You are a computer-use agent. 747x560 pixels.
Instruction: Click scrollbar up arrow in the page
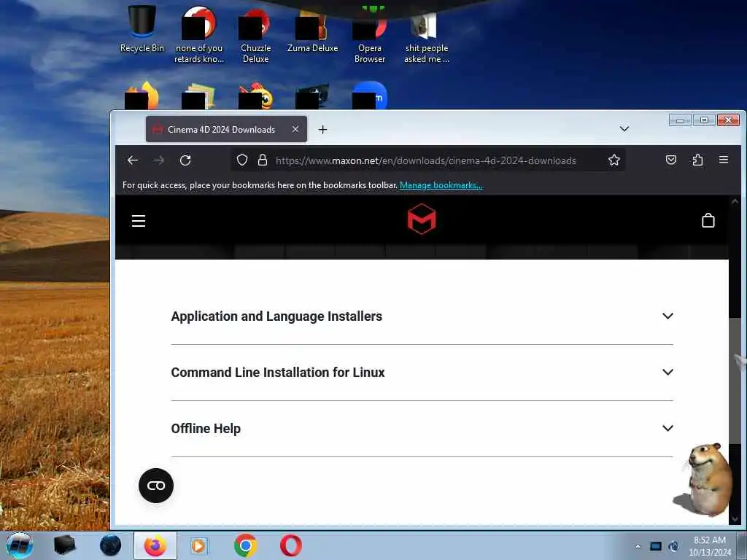735,202
